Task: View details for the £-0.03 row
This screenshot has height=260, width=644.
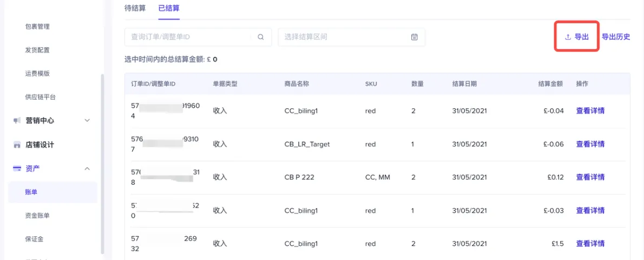Action: pyautogui.click(x=590, y=211)
